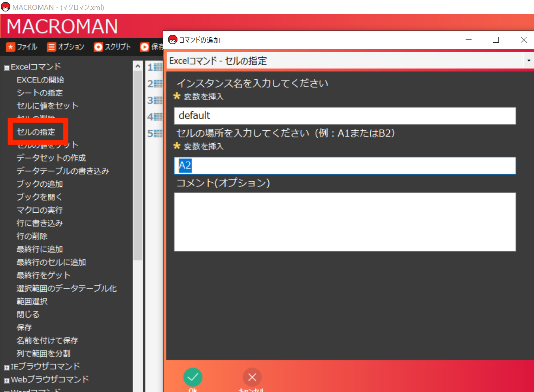Select 行の削除 command
This screenshot has height=392, width=534.
32,236
